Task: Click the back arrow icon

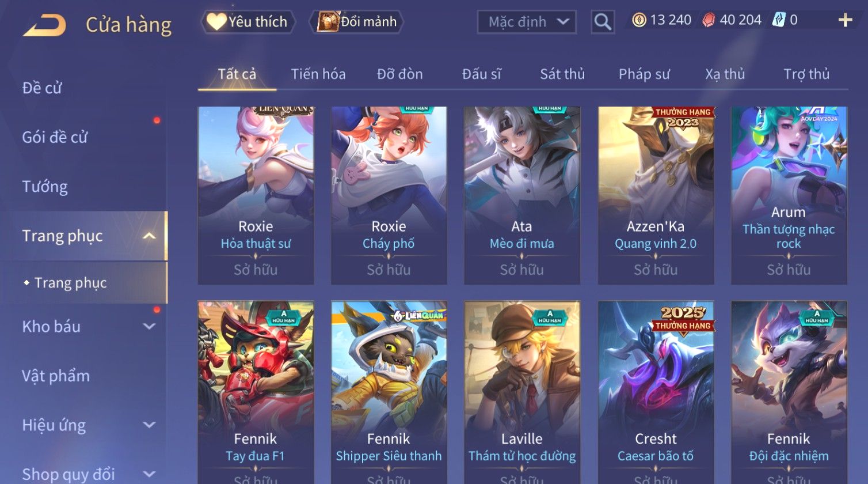Action: pyautogui.click(x=44, y=25)
